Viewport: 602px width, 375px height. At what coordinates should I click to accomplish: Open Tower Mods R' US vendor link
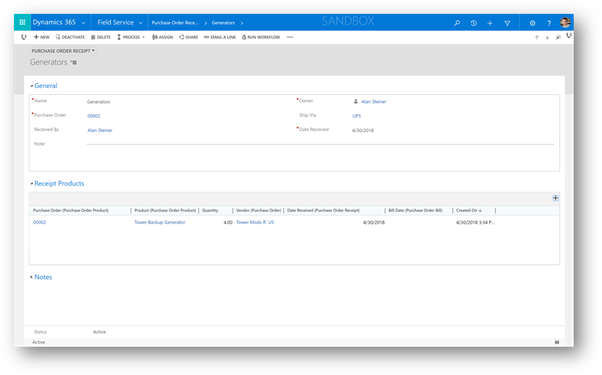(255, 222)
